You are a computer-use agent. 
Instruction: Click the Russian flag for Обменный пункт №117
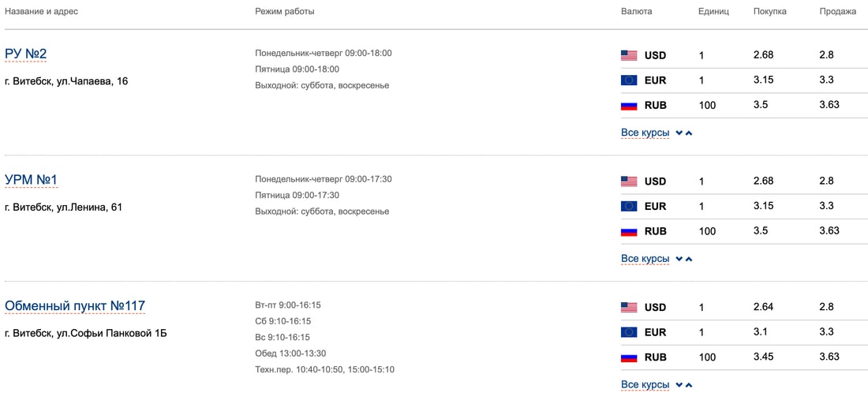tap(629, 357)
